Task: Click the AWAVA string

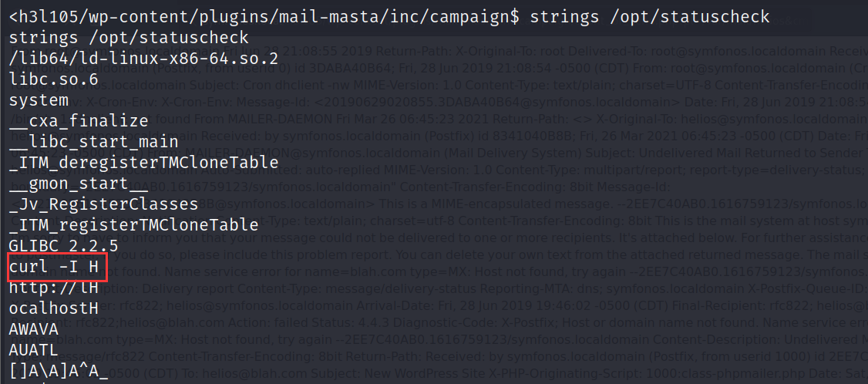Action: pos(34,330)
